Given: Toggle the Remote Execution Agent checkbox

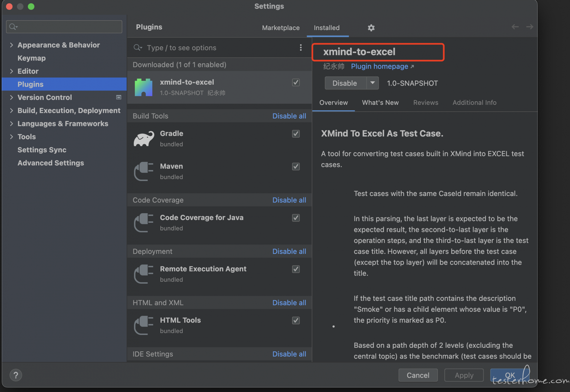Looking at the screenshot, I should [x=296, y=269].
